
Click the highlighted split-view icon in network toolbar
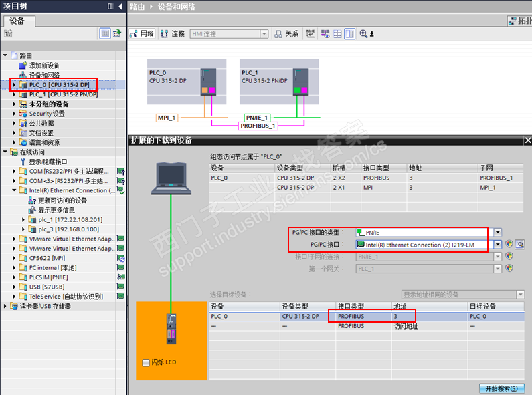coord(349,34)
